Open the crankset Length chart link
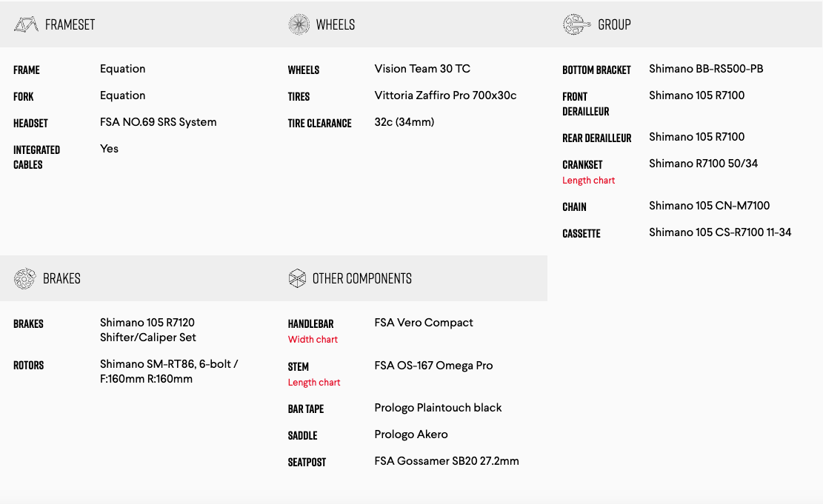 (x=588, y=181)
